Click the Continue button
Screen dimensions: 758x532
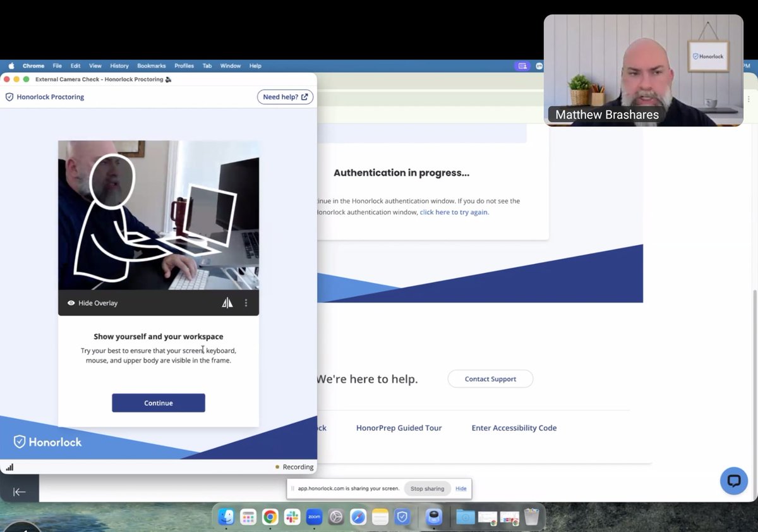159,403
